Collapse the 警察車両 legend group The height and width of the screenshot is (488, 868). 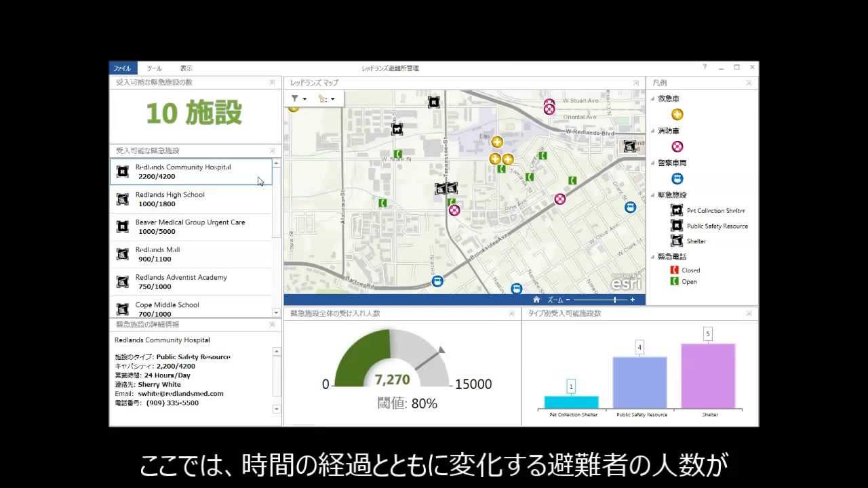pos(653,163)
